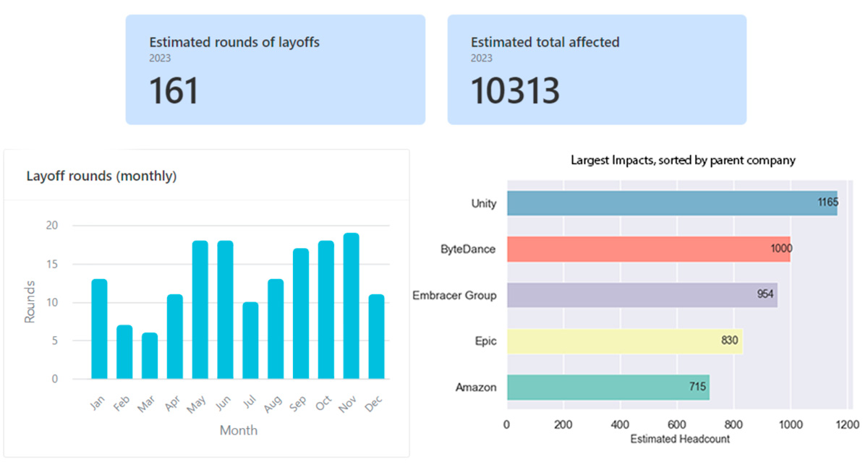Image resolution: width=868 pixels, height=470 pixels.
Task: Click the 2023 under 'Estimated total affected'
Action: point(482,59)
